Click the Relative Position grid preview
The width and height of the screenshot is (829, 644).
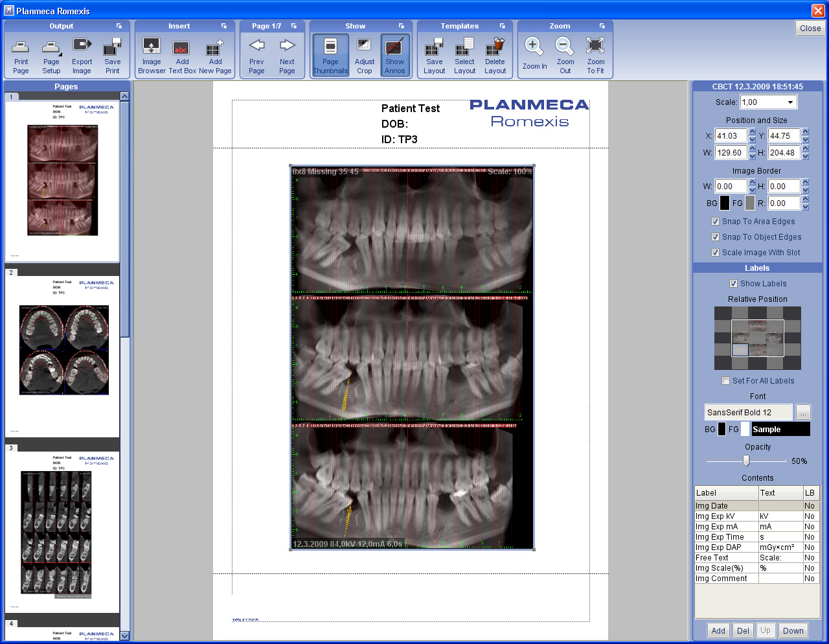757,338
